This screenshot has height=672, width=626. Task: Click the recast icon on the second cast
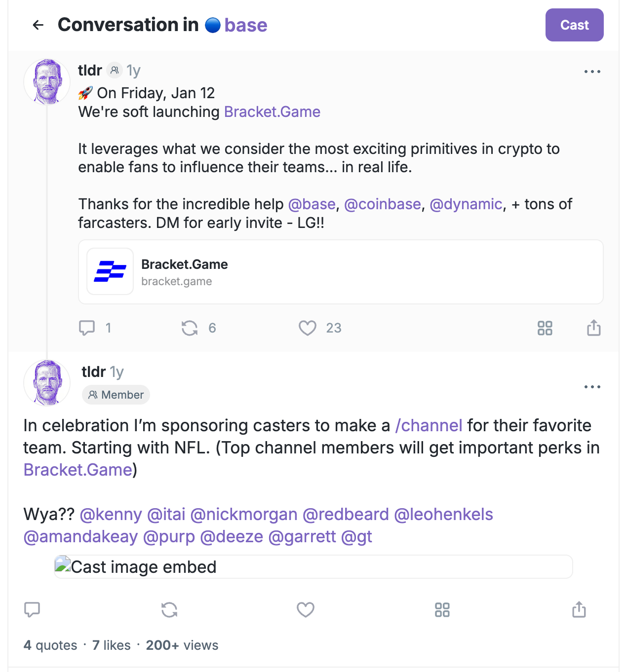click(169, 610)
